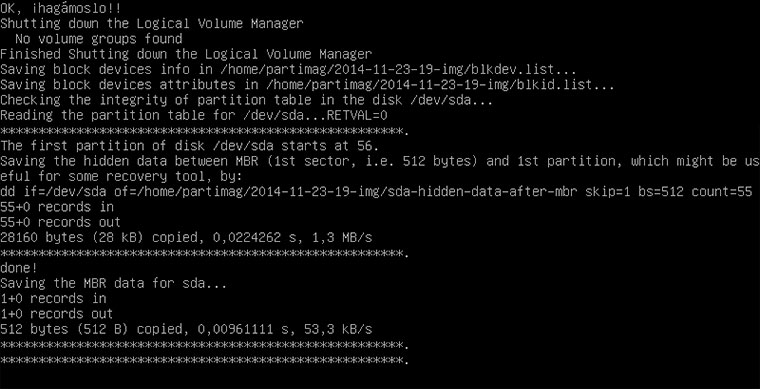Click the '55+0 records in' line
This screenshot has height=389, width=760.
pyautogui.click(x=57, y=207)
